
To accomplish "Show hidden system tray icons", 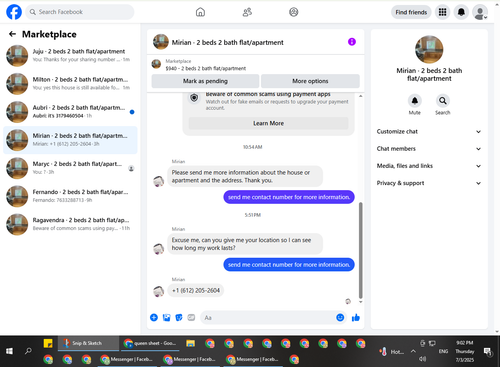I will click(413, 351).
